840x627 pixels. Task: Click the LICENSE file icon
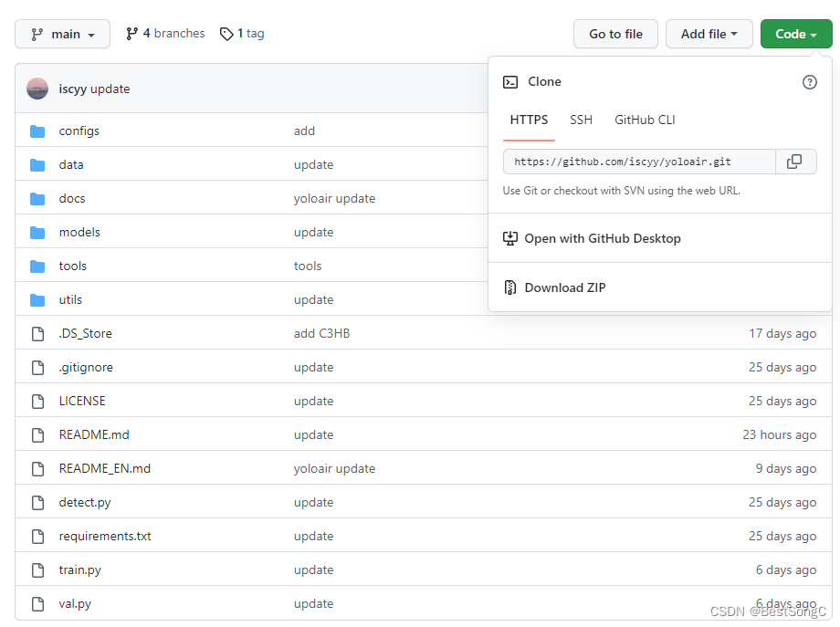pyautogui.click(x=37, y=401)
